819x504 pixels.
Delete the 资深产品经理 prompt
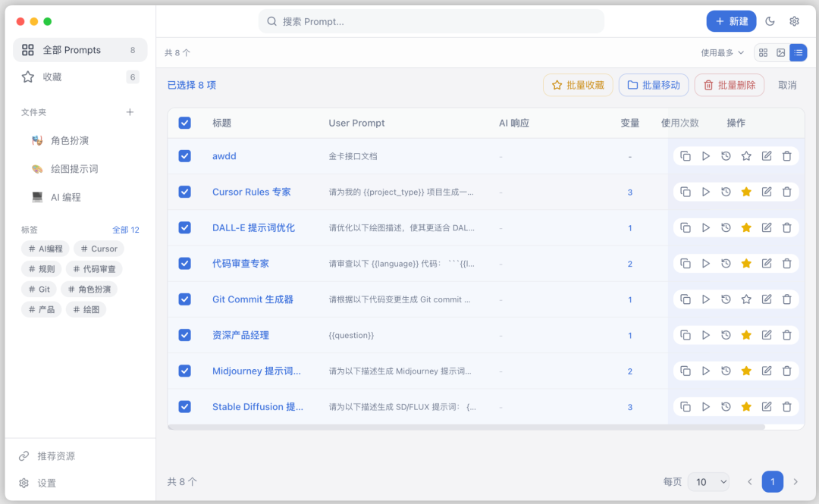click(786, 335)
